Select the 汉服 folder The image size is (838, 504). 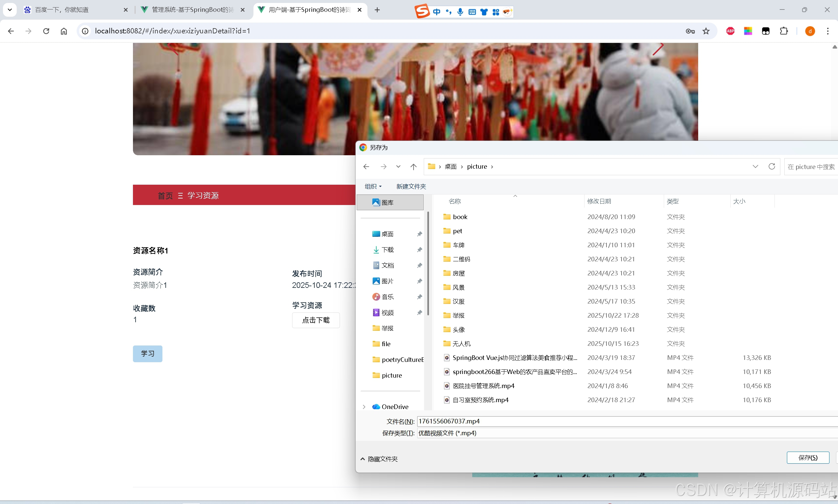click(458, 302)
